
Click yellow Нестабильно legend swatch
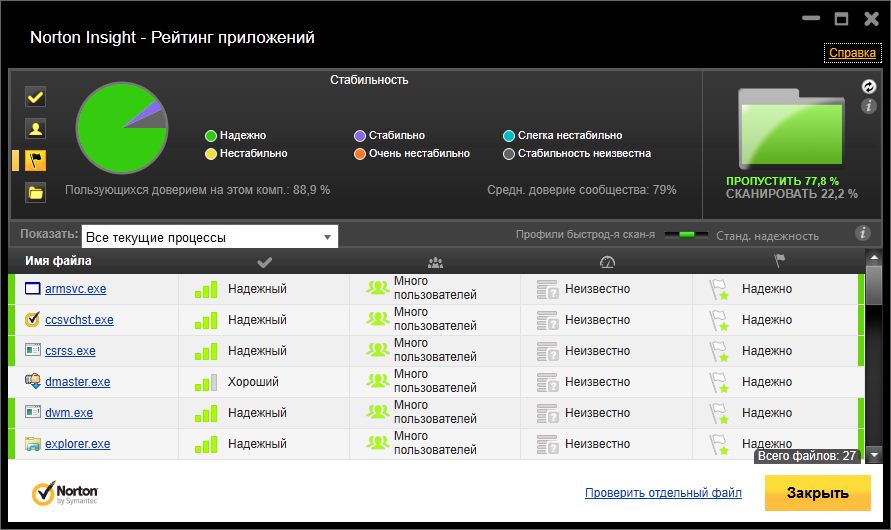(211, 154)
